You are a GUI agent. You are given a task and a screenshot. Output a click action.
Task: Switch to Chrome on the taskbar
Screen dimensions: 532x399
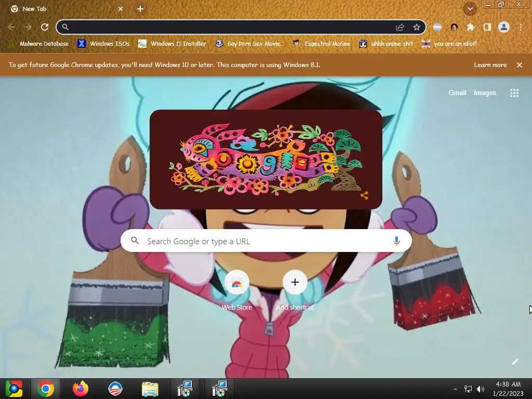click(46, 389)
